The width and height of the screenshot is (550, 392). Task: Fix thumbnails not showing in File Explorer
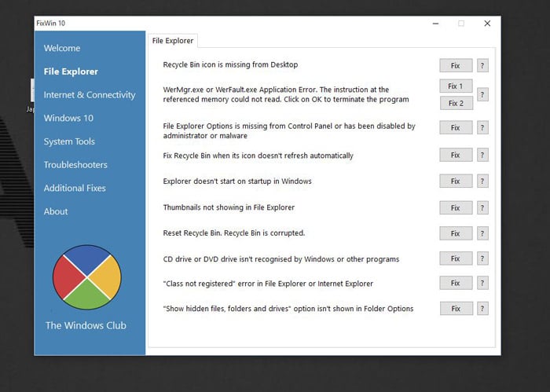tap(456, 208)
